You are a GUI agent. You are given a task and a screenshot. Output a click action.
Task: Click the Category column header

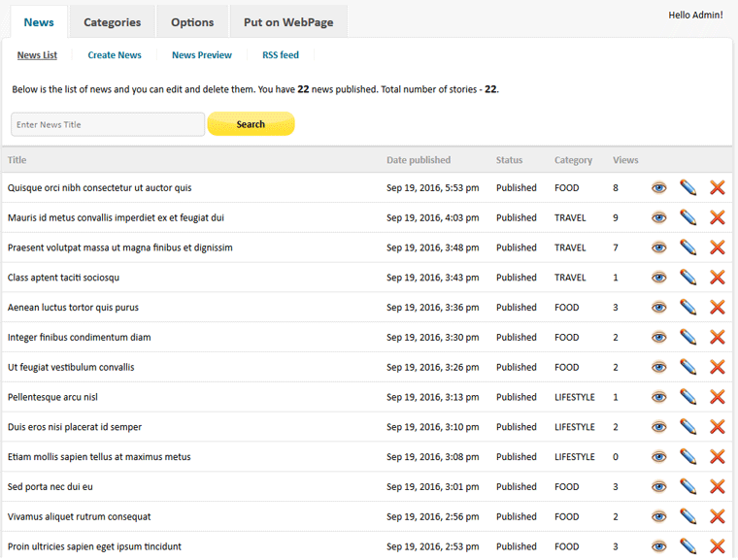tap(573, 160)
